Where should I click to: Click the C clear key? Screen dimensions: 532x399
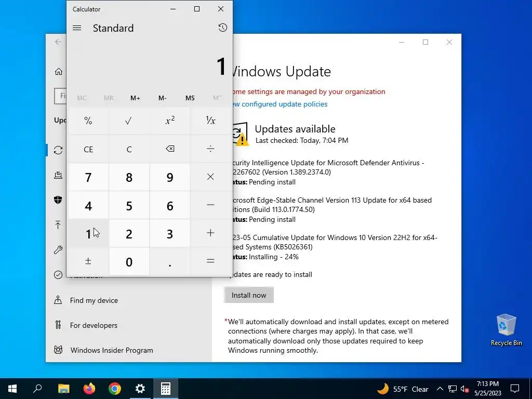click(129, 149)
